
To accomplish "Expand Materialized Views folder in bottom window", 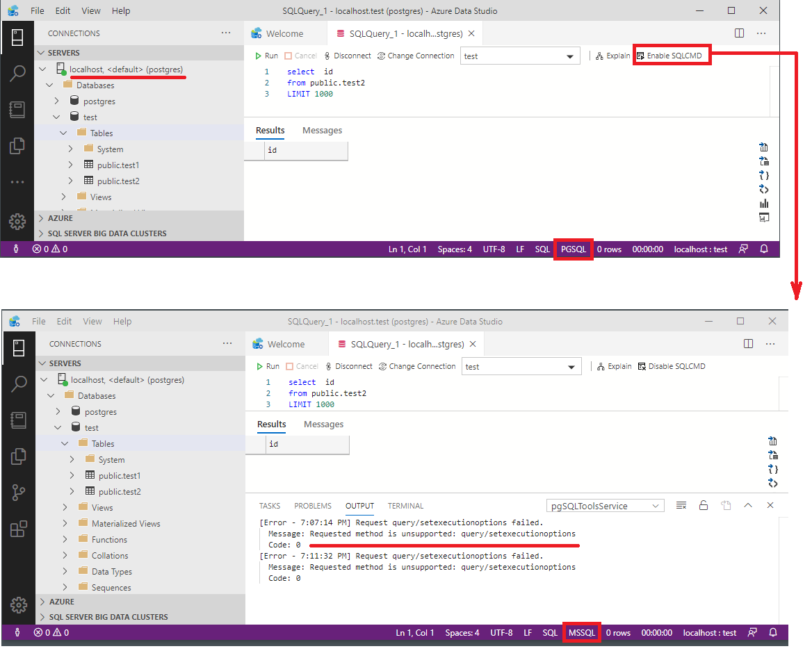I will point(65,523).
